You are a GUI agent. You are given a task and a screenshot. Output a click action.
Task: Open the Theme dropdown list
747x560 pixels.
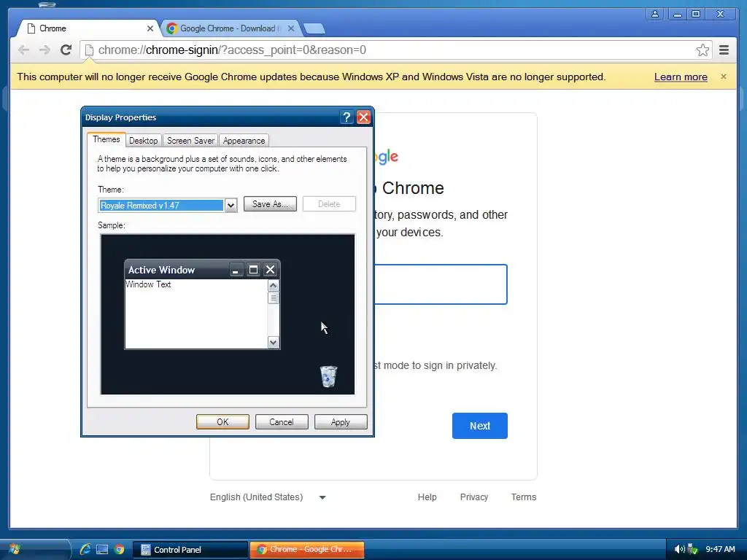[231, 205]
